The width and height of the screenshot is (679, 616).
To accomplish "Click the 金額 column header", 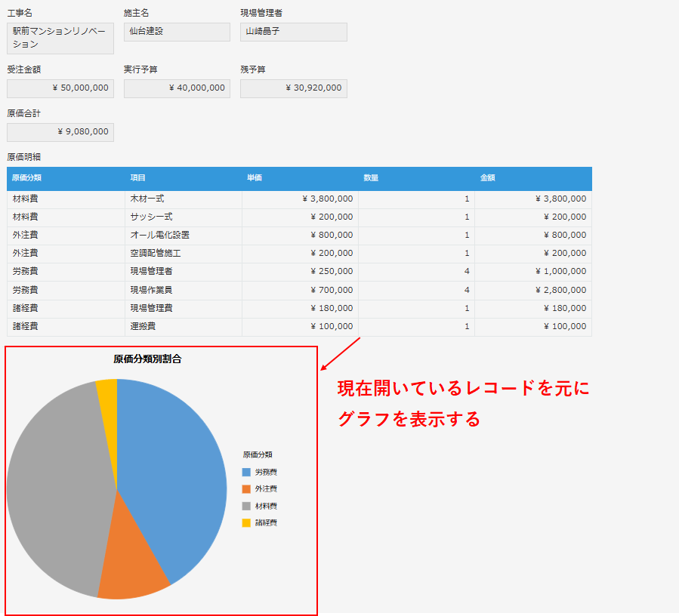I will pyautogui.click(x=488, y=178).
